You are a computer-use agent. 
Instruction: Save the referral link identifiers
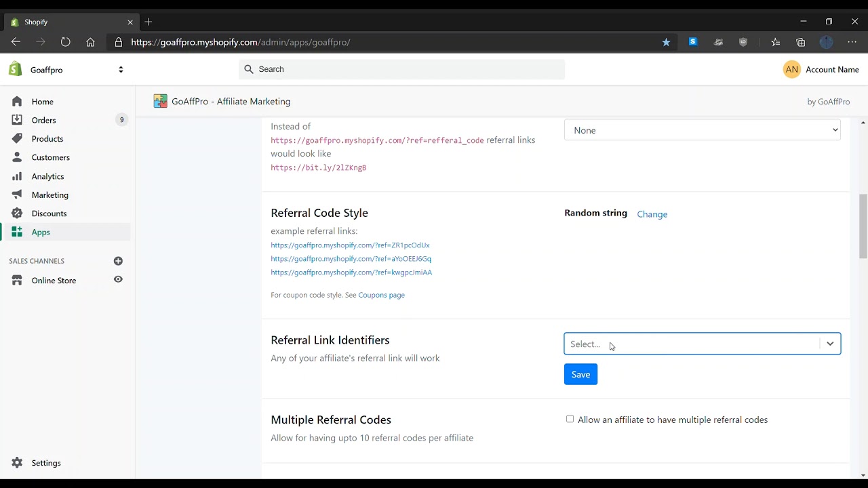(x=580, y=374)
